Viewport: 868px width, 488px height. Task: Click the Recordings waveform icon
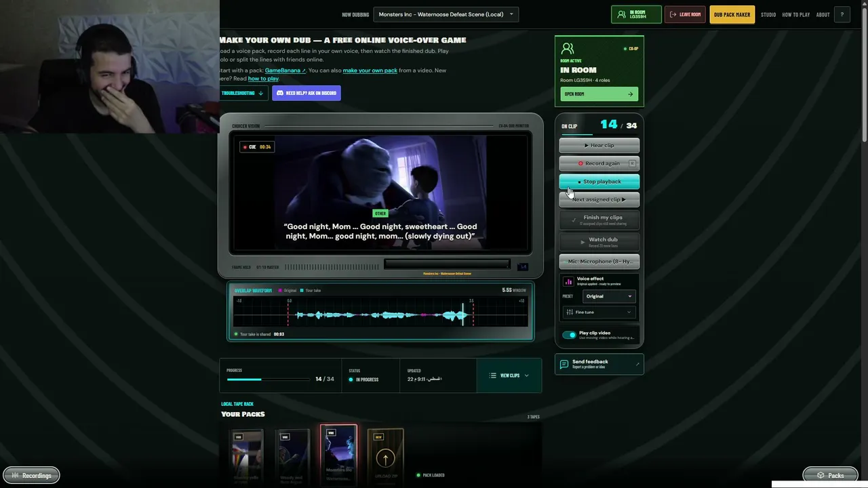coord(15,476)
